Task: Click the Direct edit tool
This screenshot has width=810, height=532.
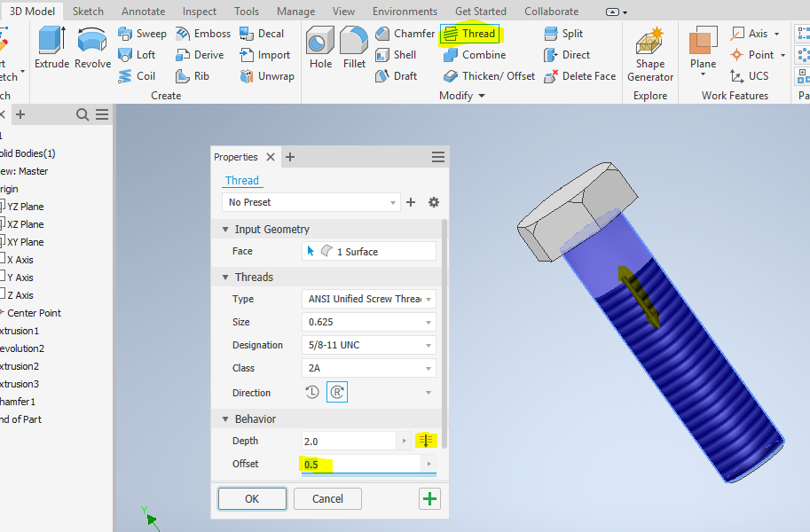Action: (x=567, y=55)
